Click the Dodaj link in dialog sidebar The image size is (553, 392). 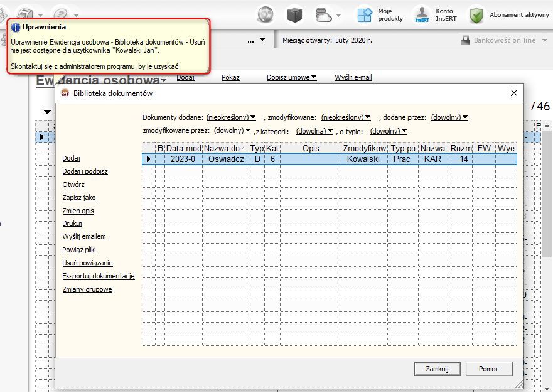(x=71, y=158)
